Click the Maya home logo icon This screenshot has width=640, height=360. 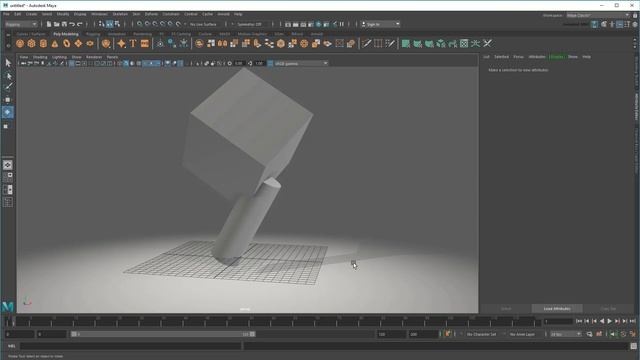pos(8,306)
